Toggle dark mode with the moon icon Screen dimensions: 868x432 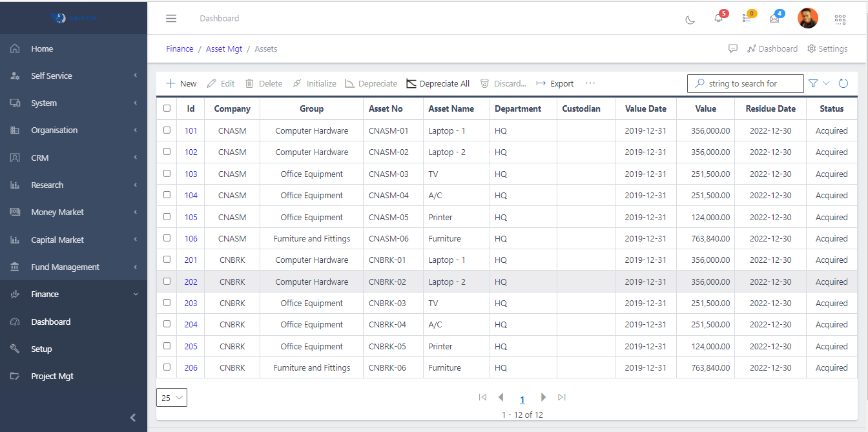pos(690,19)
